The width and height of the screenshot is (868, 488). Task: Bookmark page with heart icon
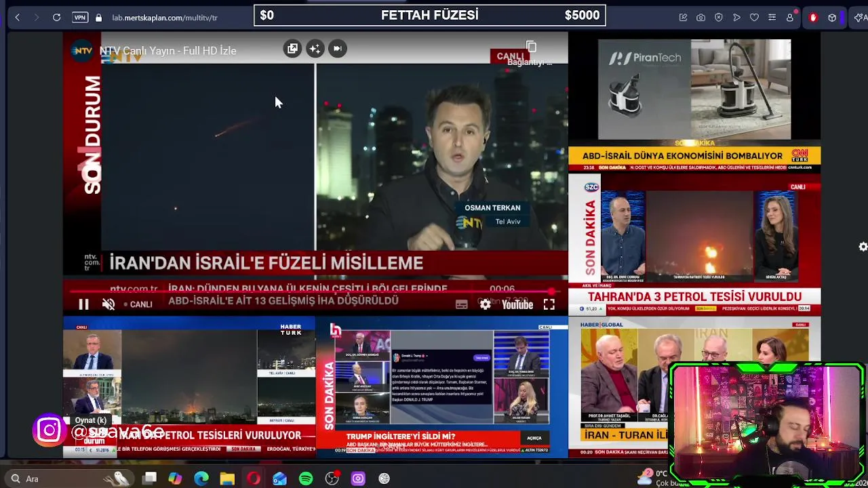coord(754,18)
